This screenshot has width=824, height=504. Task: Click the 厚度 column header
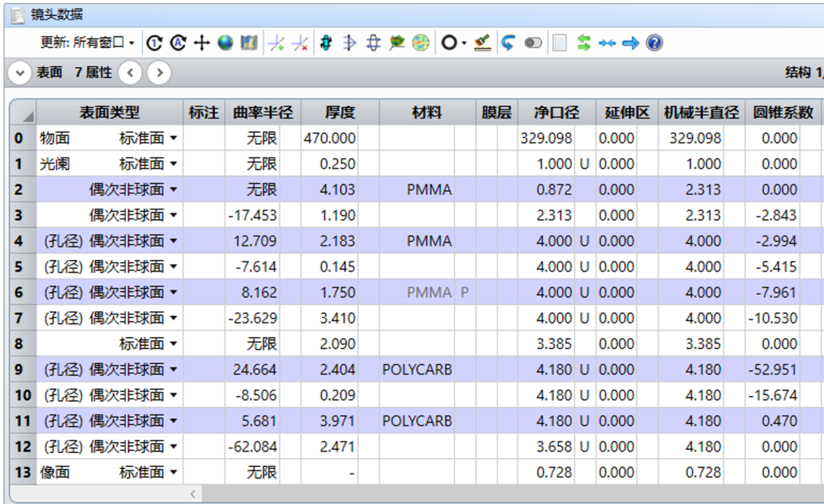coord(340,112)
